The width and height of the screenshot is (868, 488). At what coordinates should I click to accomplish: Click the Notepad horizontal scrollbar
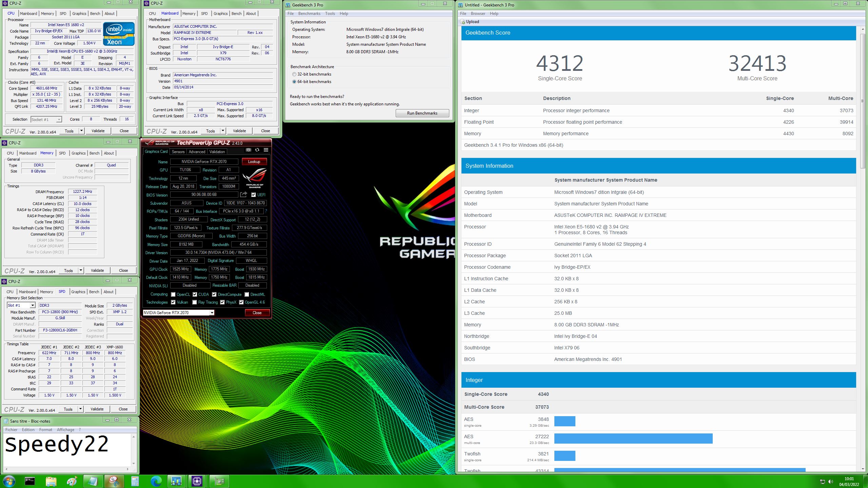tap(67, 469)
